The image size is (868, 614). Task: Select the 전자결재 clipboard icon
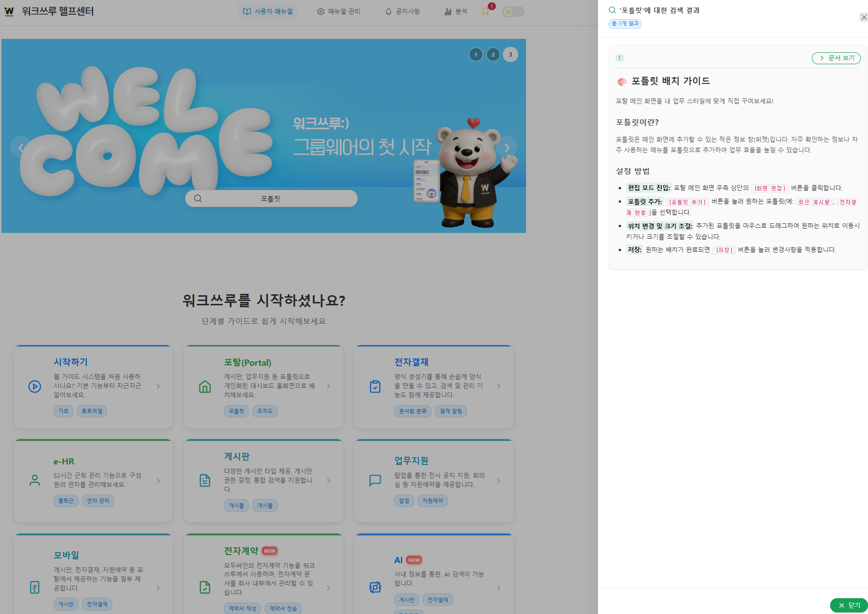coord(375,386)
